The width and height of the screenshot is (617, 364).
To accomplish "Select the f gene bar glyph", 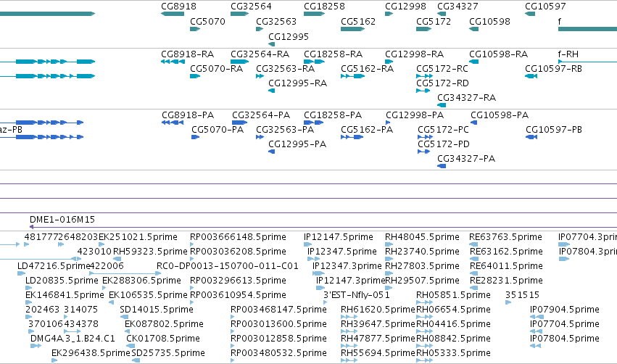I will (587, 29).
